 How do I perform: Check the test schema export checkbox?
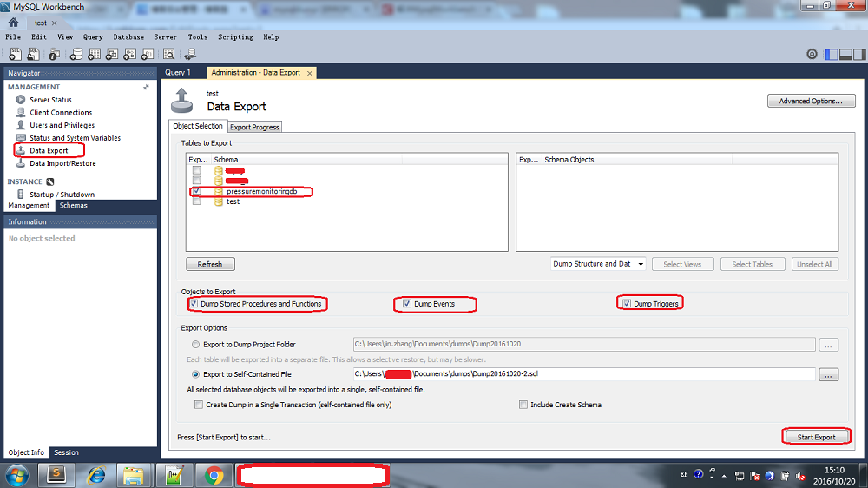(197, 201)
